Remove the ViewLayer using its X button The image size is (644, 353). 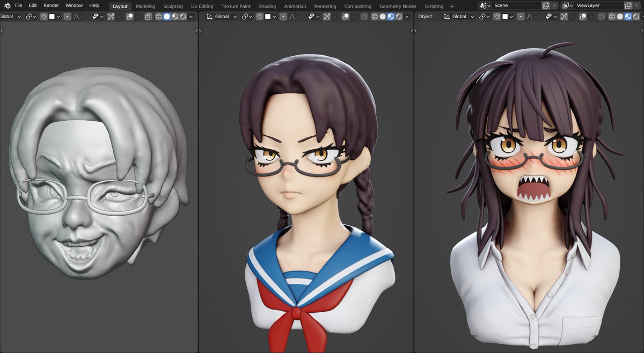tap(636, 5)
